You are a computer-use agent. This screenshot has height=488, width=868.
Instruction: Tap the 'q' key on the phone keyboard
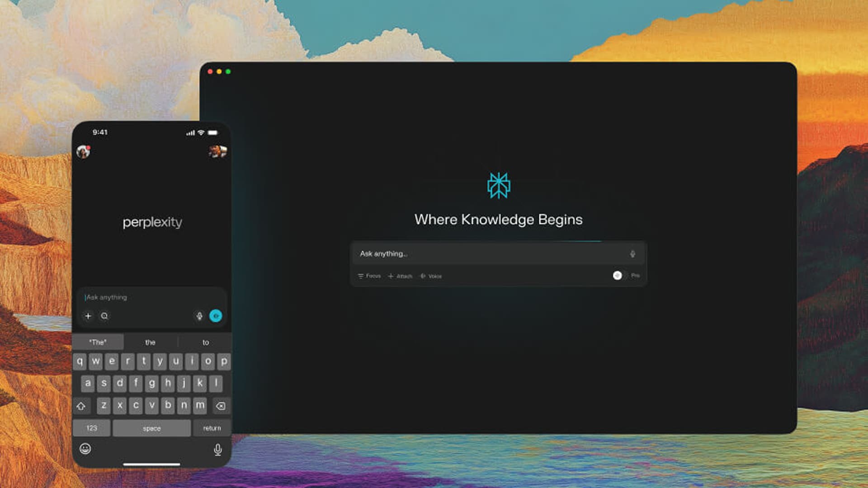[80, 361]
